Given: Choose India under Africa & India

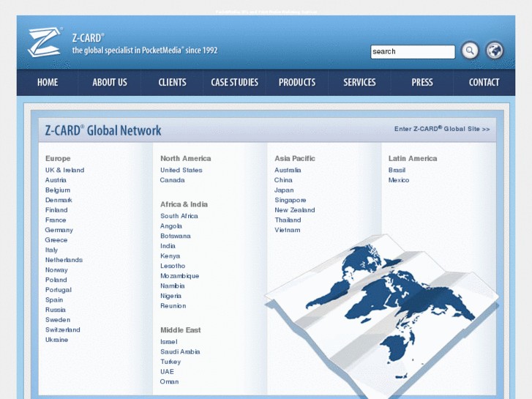Looking at the screenshot, I should 168,246.
